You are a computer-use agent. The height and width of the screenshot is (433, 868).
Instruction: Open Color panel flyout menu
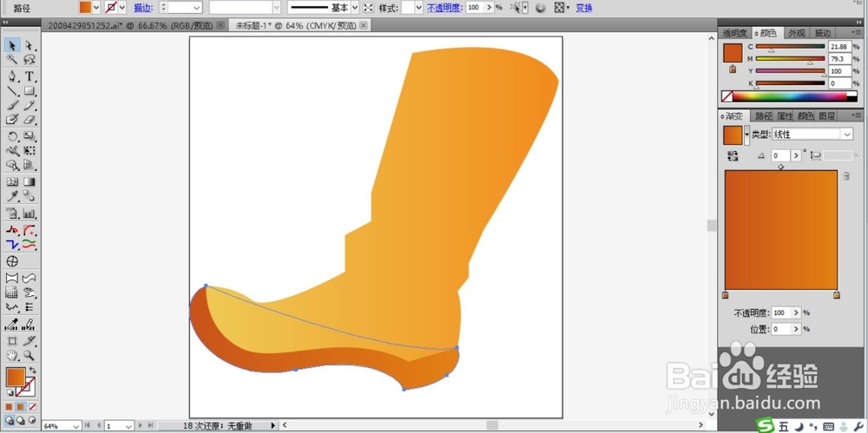click(x=858, y=33)
